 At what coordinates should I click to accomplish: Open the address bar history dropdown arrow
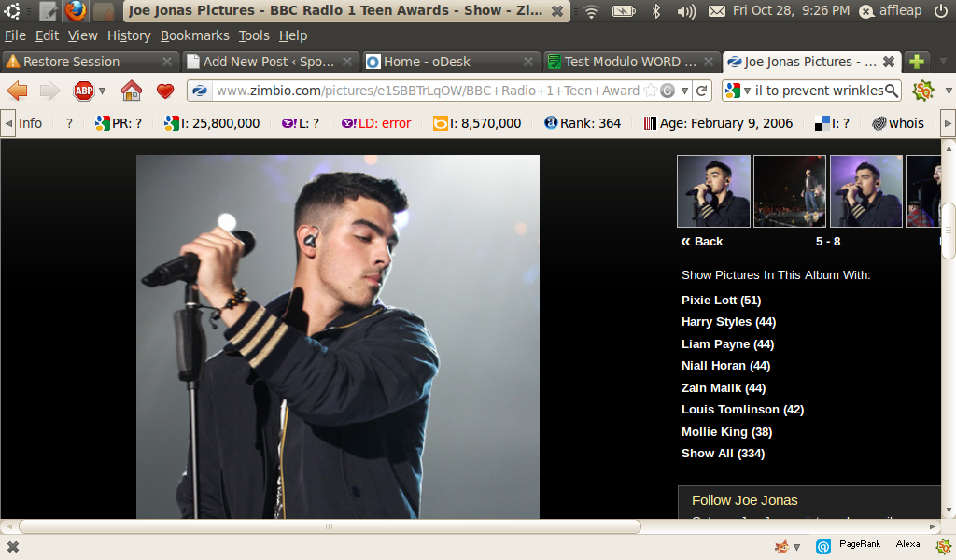pos(684,91)
